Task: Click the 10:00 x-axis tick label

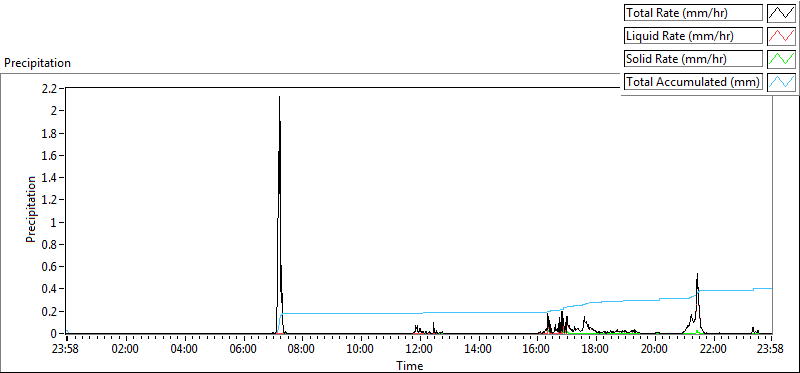Action: tap(360, 350)
